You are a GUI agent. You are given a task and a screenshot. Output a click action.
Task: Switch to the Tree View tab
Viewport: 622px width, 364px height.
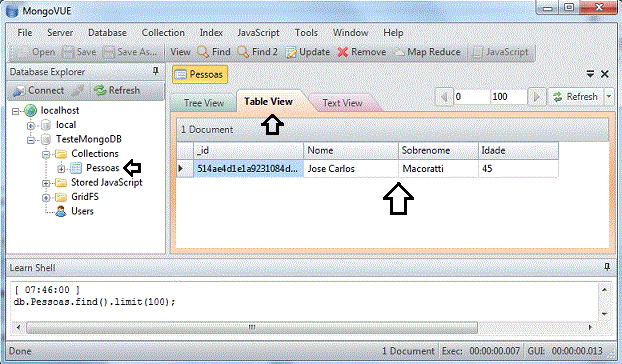click(x=203, y=103)
